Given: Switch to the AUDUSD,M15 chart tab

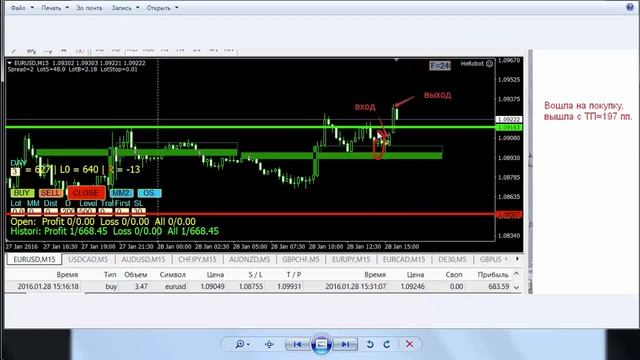Looking at the screenshot, I should pyautogui.click(x=143, y=260).
